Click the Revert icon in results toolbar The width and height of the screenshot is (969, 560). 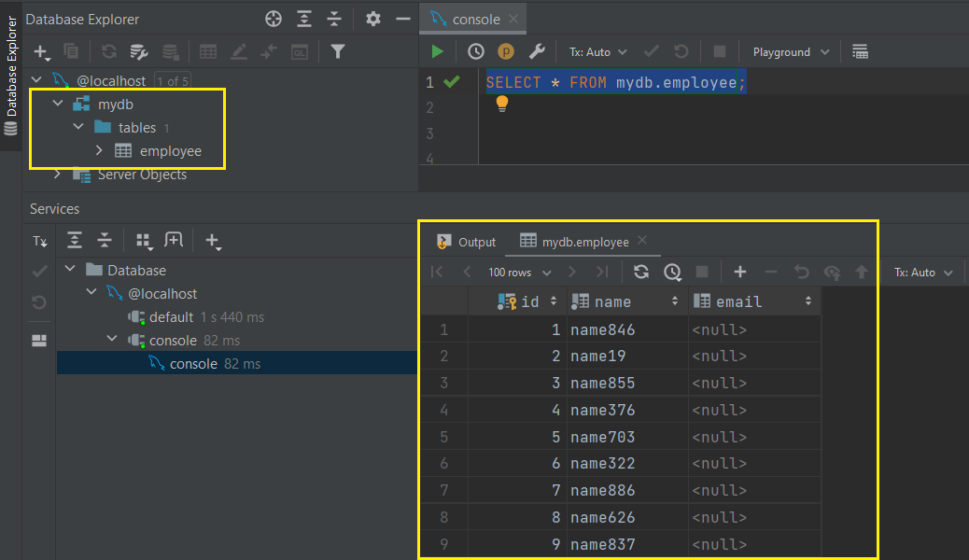pyautogui.click(x=802, y=272)
